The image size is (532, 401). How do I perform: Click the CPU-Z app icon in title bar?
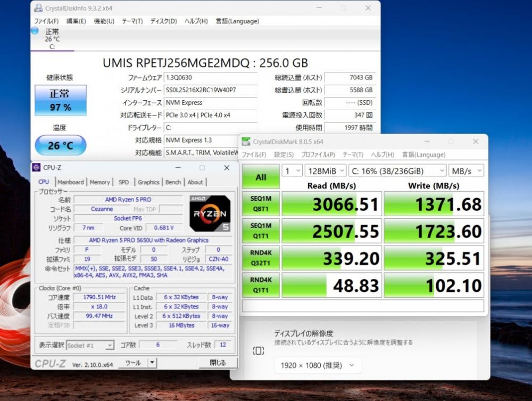[36, 167]
